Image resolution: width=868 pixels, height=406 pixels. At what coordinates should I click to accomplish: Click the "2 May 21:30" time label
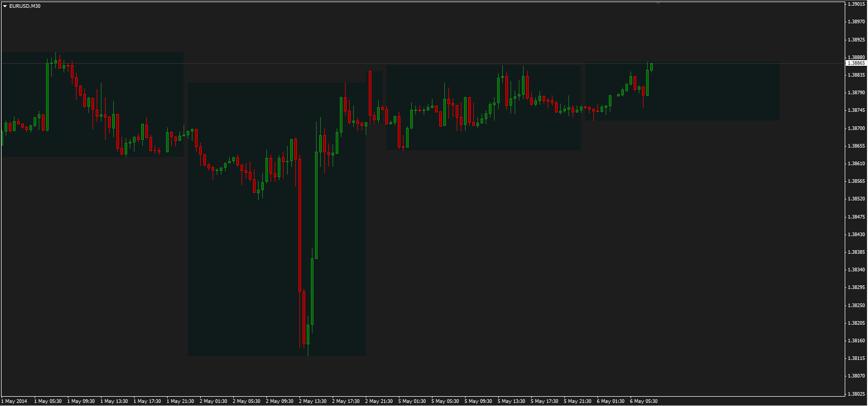(379, 401)
